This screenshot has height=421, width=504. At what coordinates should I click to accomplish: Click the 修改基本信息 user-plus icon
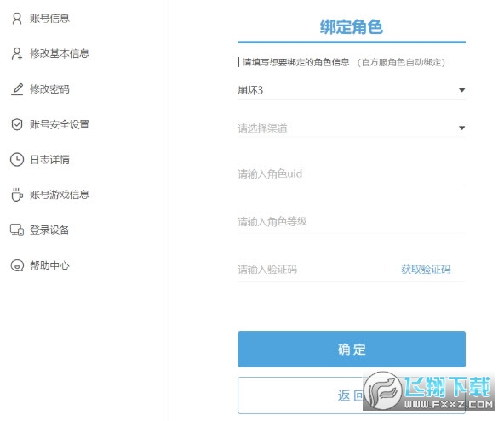point(17,54)
